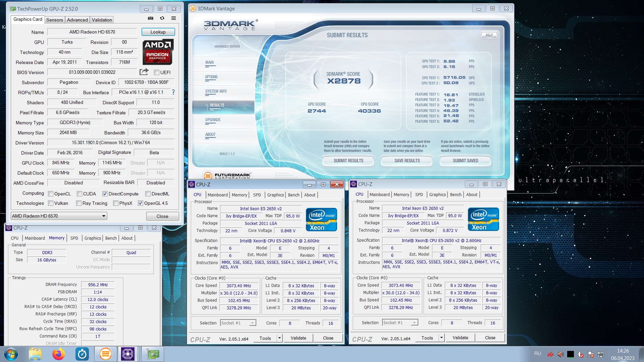Click the 3DMark HELP button
Screen dimensions: 644x362
point(489,35)
